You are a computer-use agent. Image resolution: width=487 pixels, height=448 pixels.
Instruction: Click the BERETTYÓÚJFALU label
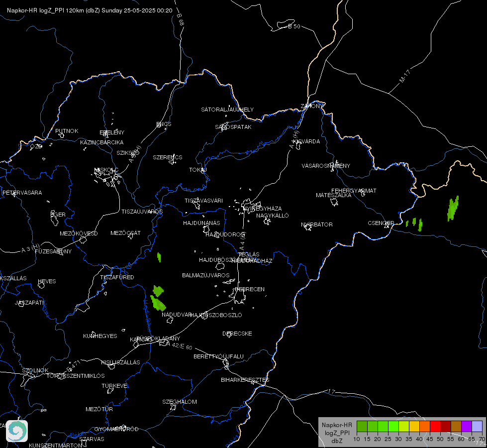click(219, 356)
